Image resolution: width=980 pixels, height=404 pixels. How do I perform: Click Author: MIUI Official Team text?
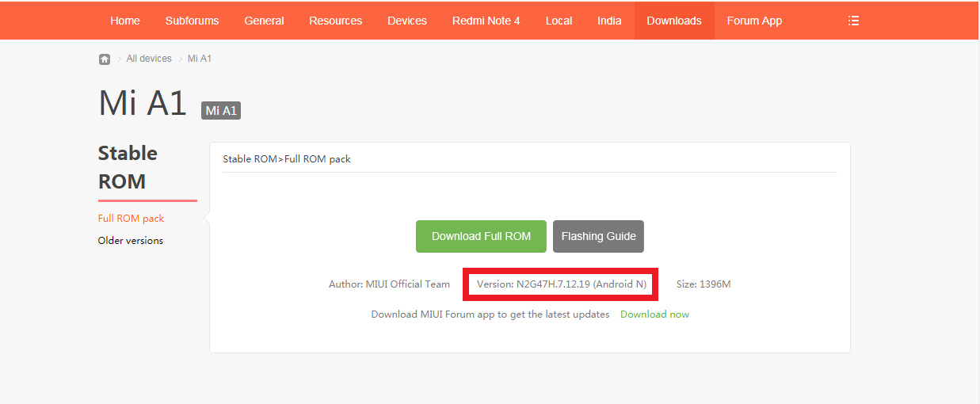pyautogui.click(x=389, y=284)
